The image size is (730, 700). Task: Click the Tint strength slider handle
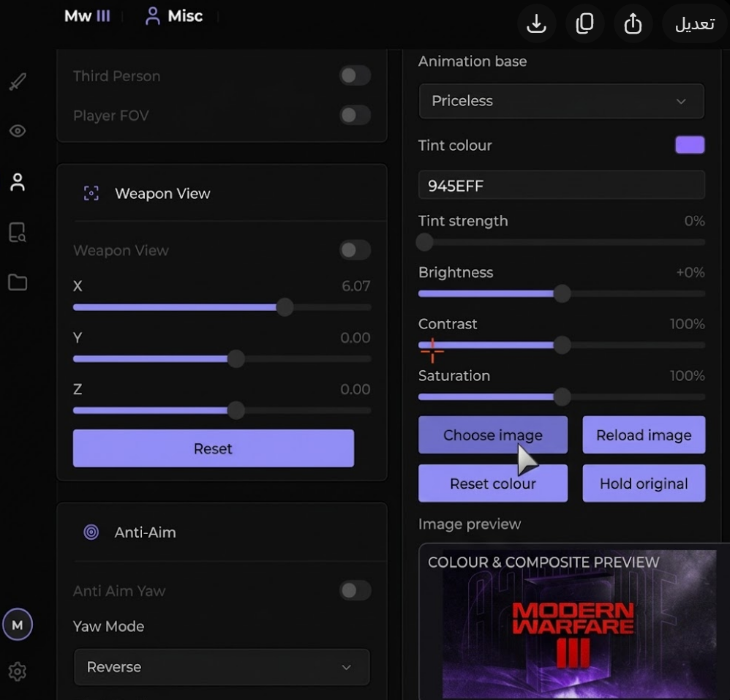click(x=424, y=242)
